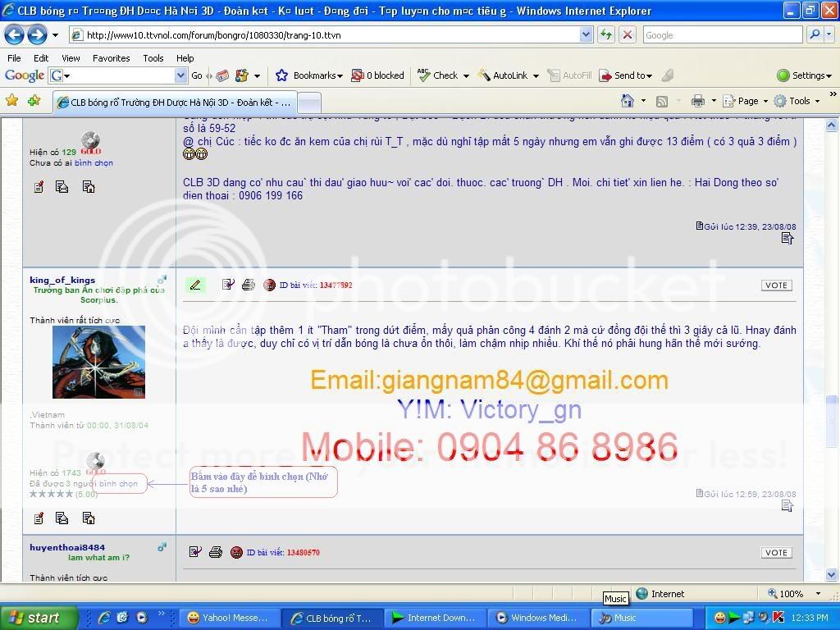Run search using the magnifier icon
The height and width of the screenshot is (630, 840).
(815, 34)
